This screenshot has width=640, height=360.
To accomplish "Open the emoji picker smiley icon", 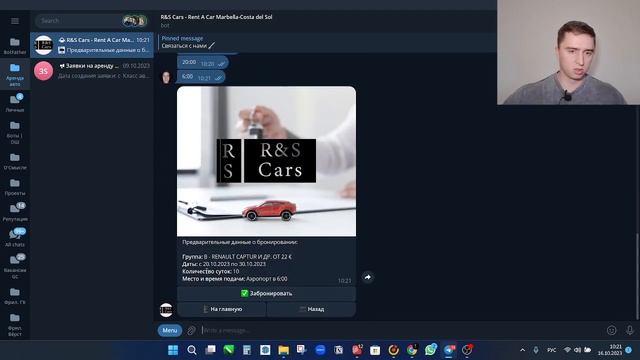I will (611, 330).
